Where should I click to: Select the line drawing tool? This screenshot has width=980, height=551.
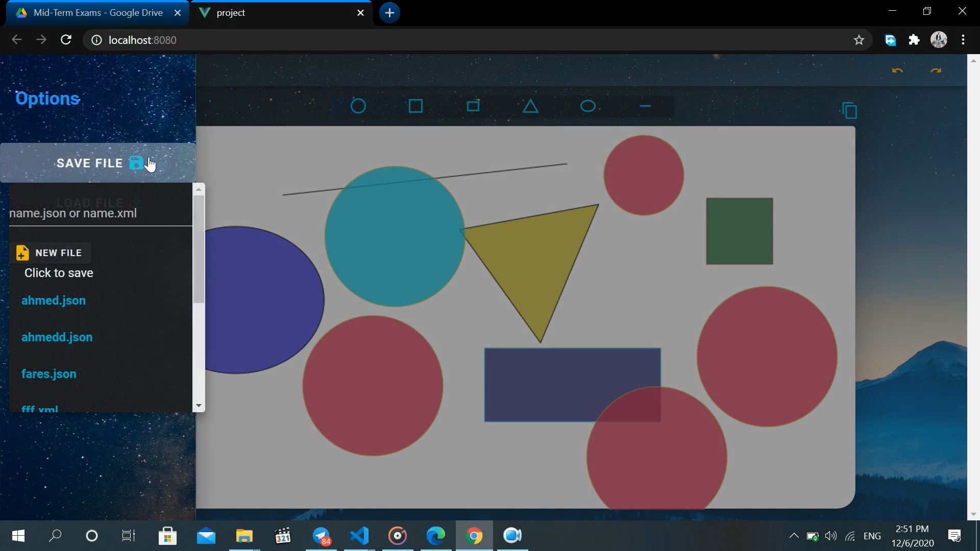(645, 106)
